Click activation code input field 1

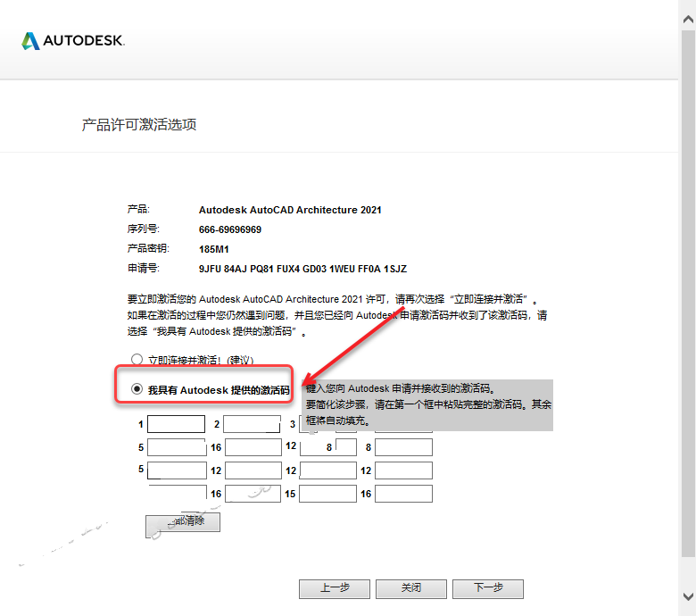pyautogui.click(x=176, y=424)
